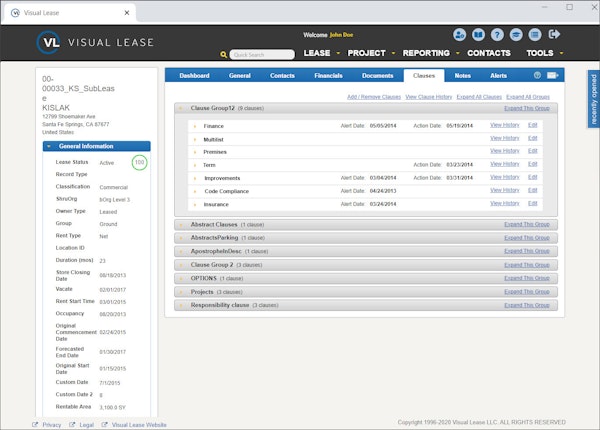Screen dimensions: 600x430
Task: Expand the Improvements clause arrow
Action: pyautogui.click(x=195, y=178)
